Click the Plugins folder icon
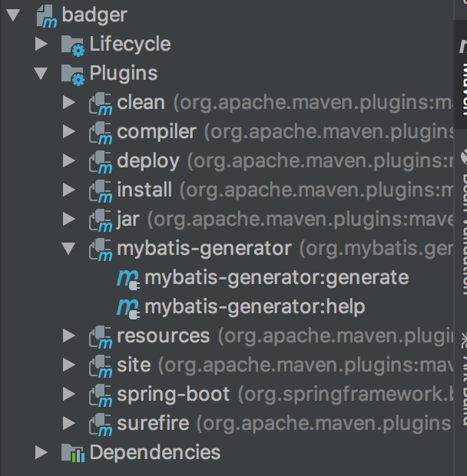The image size is (467, 476). (x=72, y=74)
